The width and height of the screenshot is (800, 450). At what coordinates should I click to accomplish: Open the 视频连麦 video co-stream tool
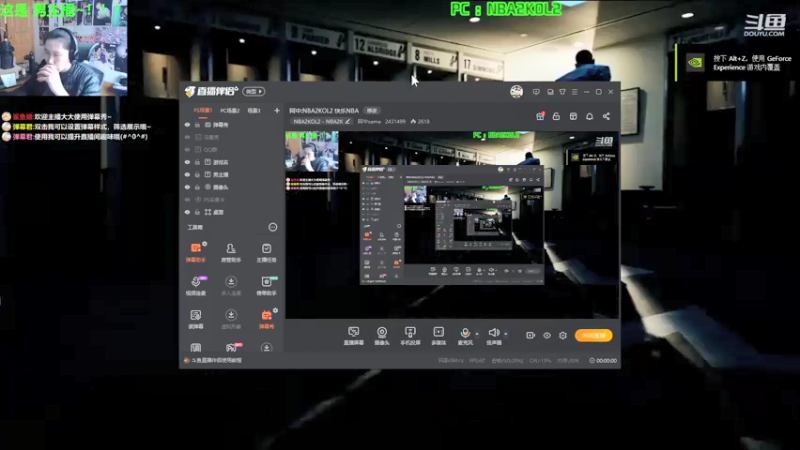pyautogui.click(x=196, y=285)
